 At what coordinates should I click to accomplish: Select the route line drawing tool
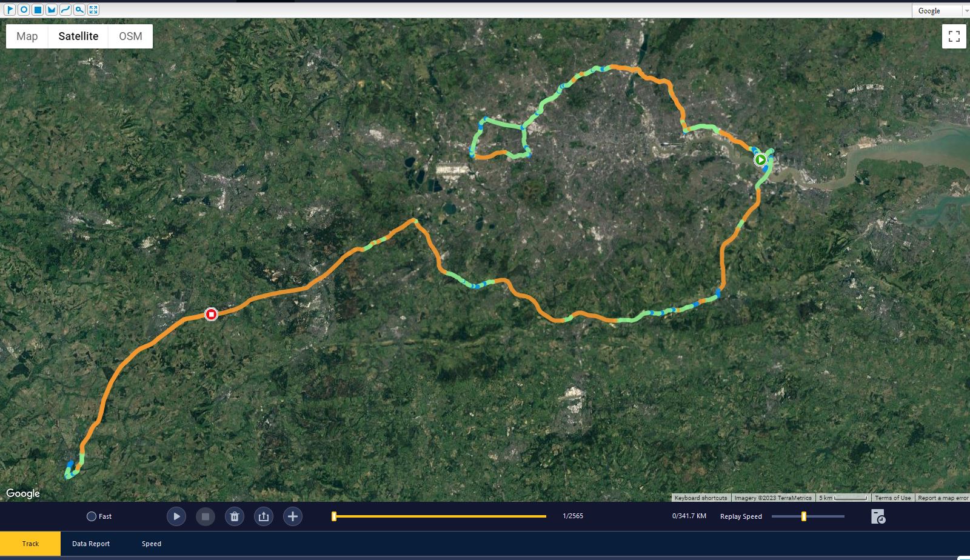[x=65, y=10]
